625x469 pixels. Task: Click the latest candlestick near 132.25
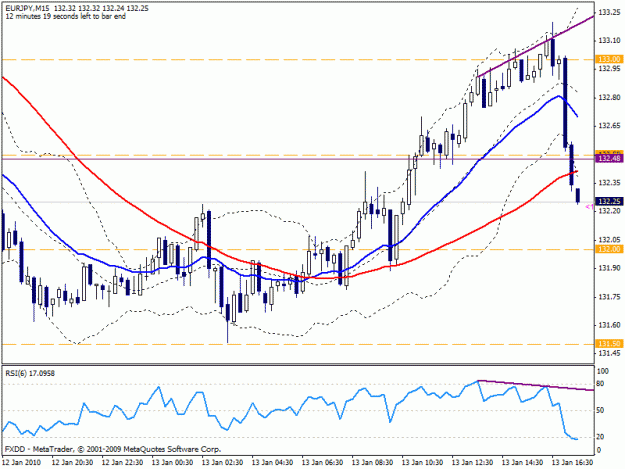coord(578,196)
